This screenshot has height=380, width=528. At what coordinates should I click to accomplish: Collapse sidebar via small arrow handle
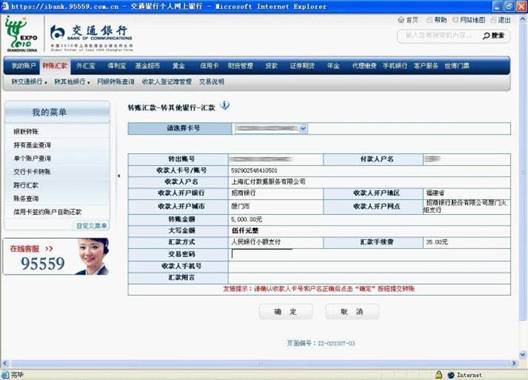119,176
